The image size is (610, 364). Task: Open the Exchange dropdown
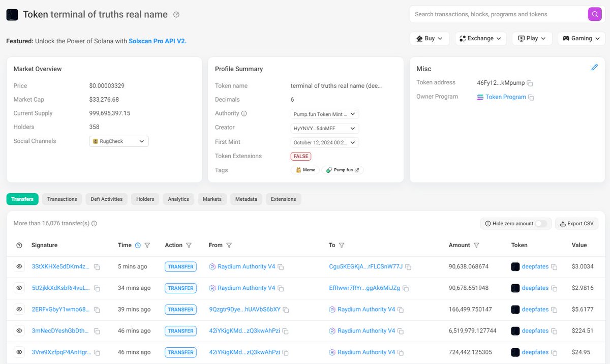click(481, 38)
